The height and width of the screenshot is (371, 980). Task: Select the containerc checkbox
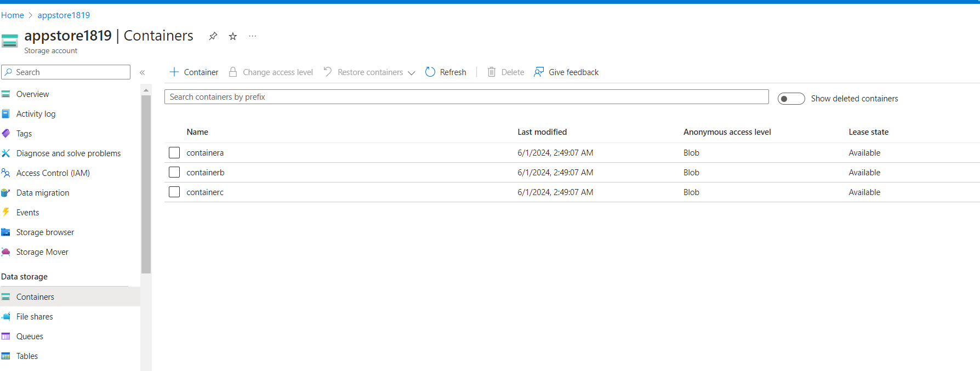[x=174, y=192]
